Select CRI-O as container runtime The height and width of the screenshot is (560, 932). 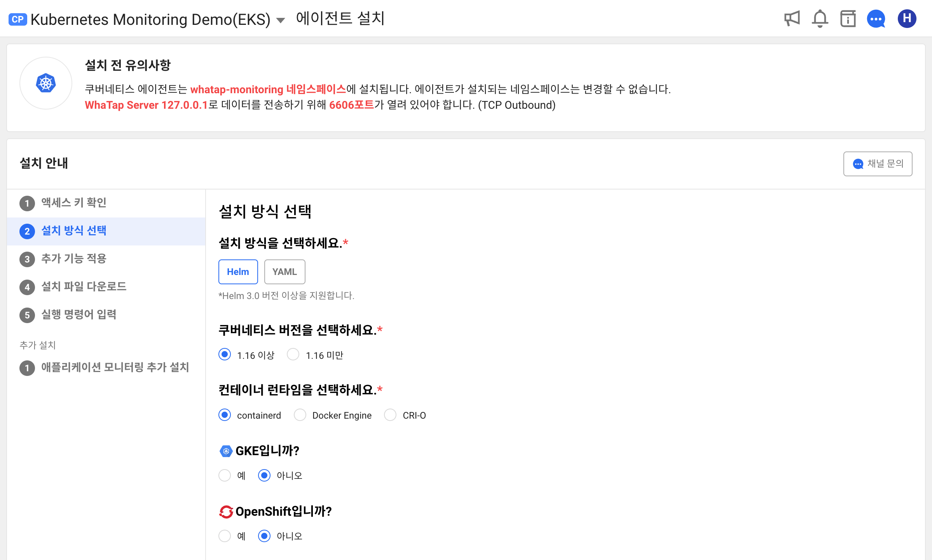coord(390,415)
